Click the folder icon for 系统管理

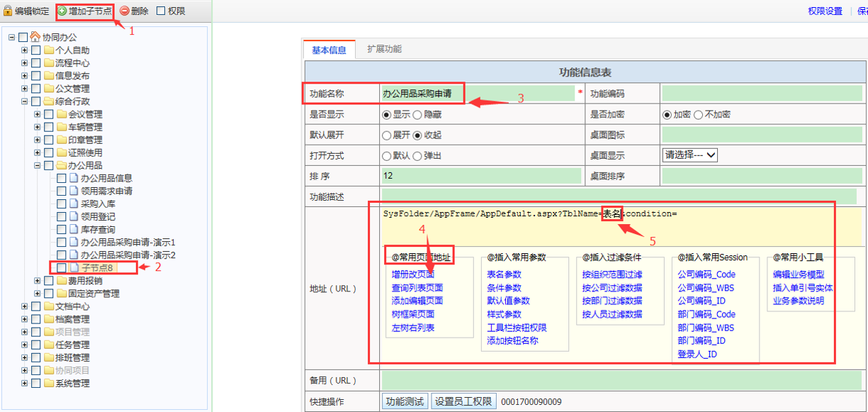pyautogui.click(x=48, y=383)
